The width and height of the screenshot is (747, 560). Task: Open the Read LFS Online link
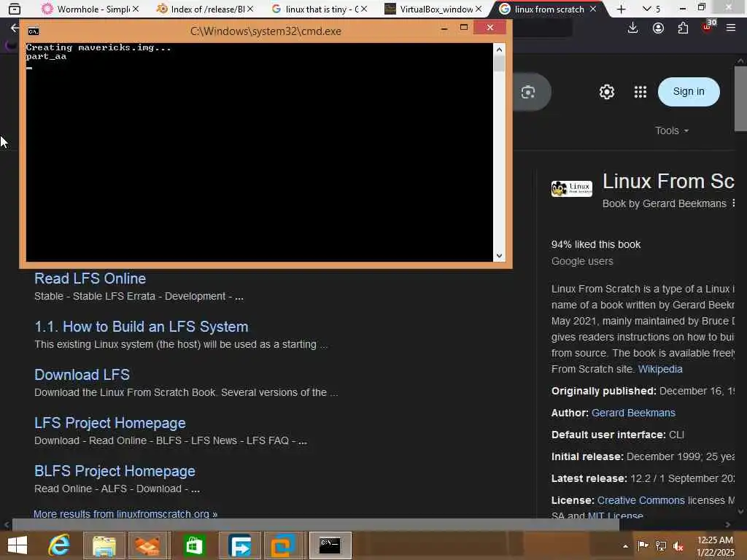(x=90, y=279)
